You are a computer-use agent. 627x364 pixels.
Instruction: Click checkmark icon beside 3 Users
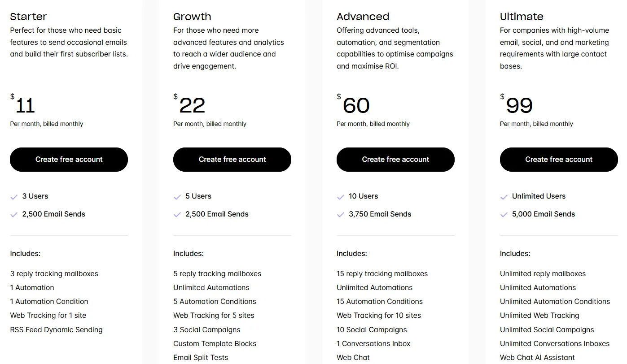(x=14, y=197)
